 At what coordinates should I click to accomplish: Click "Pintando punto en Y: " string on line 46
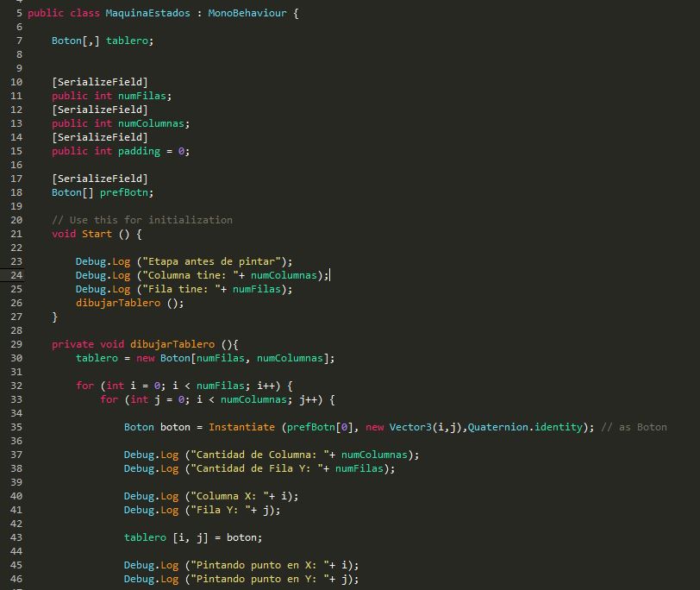[x=259, y=580]
